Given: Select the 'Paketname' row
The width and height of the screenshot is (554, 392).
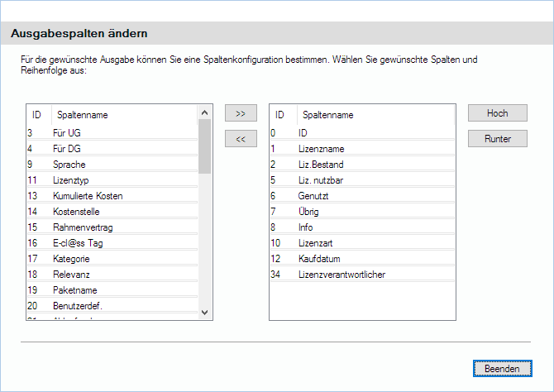Looking at the screenshot, I should (x=112, y=290).
